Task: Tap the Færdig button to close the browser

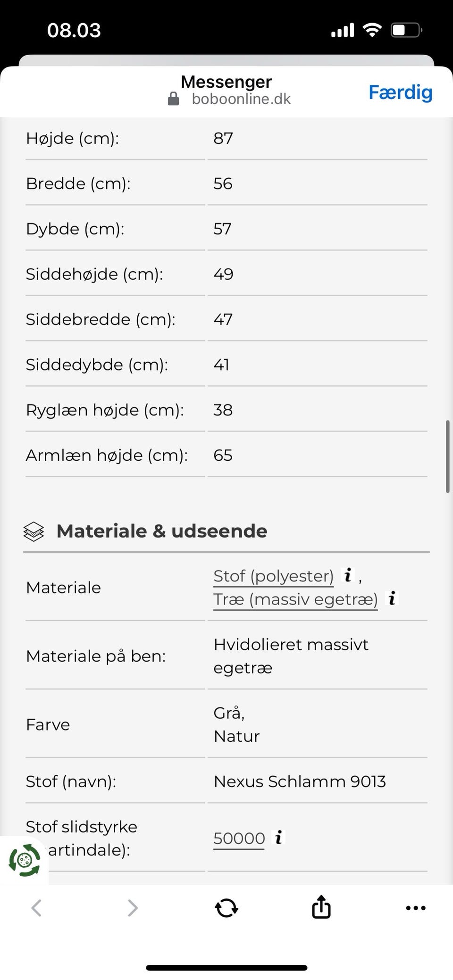Action: click(x=400, y=92)
